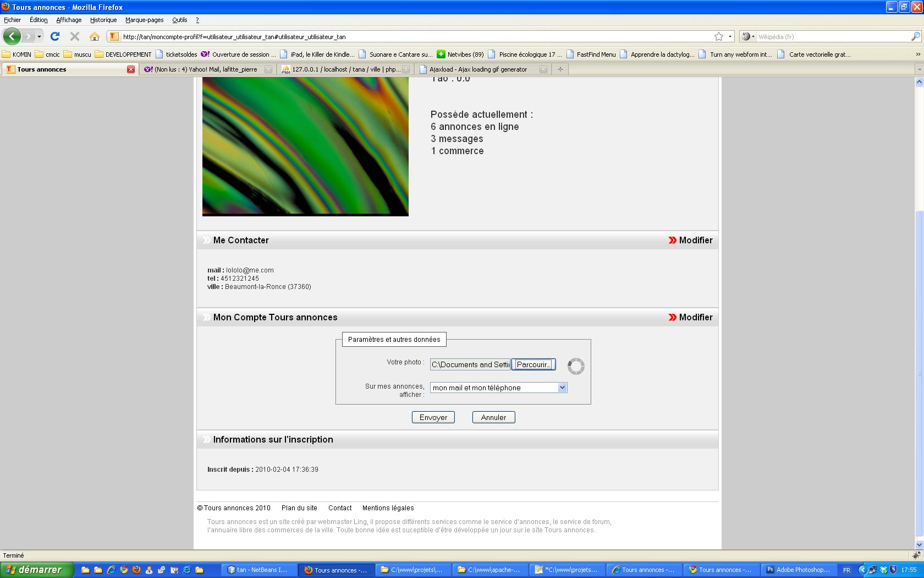This screenshot has width=924, height=578.
Task: Click the FR language indicator in taskbar
Action: pos(847,570)
